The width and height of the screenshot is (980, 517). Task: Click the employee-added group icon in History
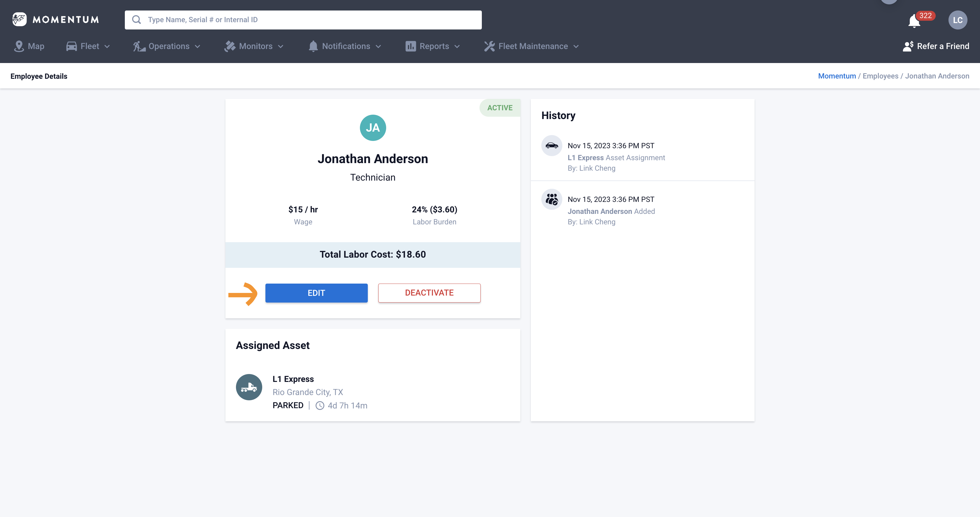tap(552, 199)
